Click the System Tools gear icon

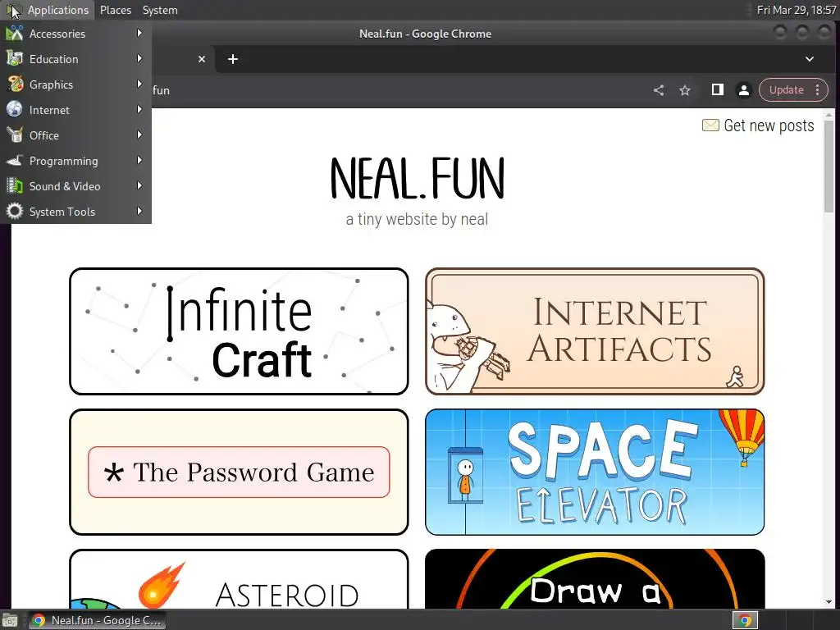point(15,212)
